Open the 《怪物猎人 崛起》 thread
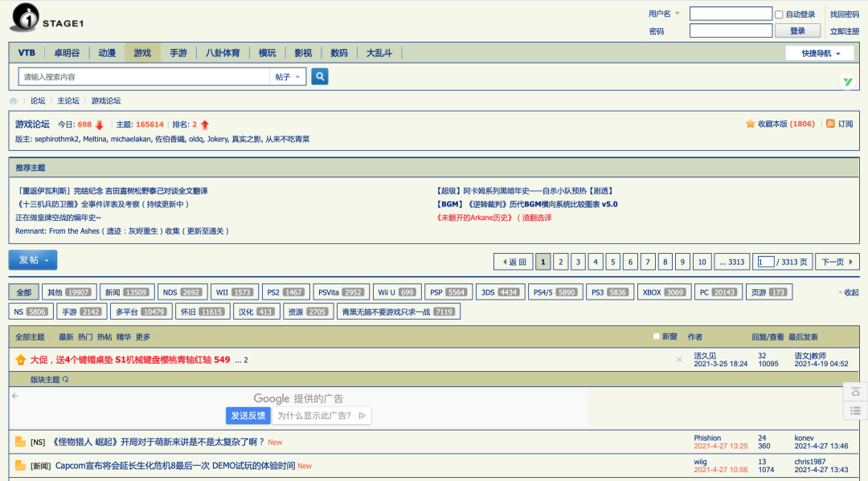 click(158, 442)
